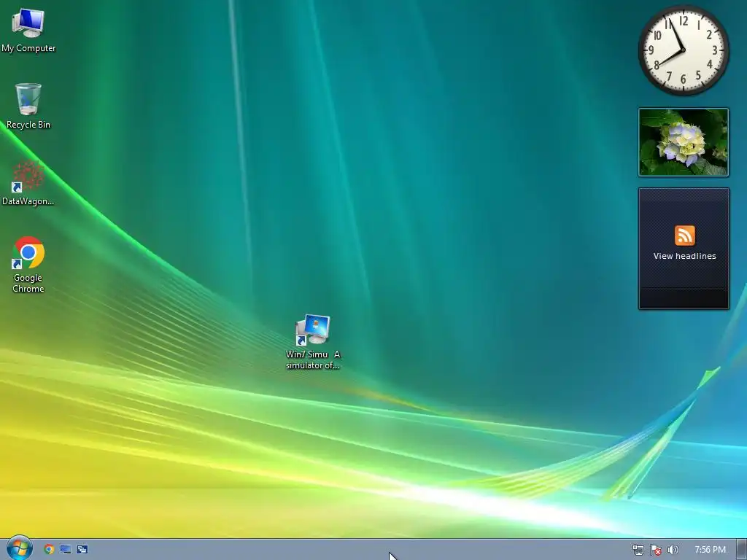Click the Show Desktop quick launch icon
Image resolution: width=747 pixels, height=560 pixels.
coord(65,549)
